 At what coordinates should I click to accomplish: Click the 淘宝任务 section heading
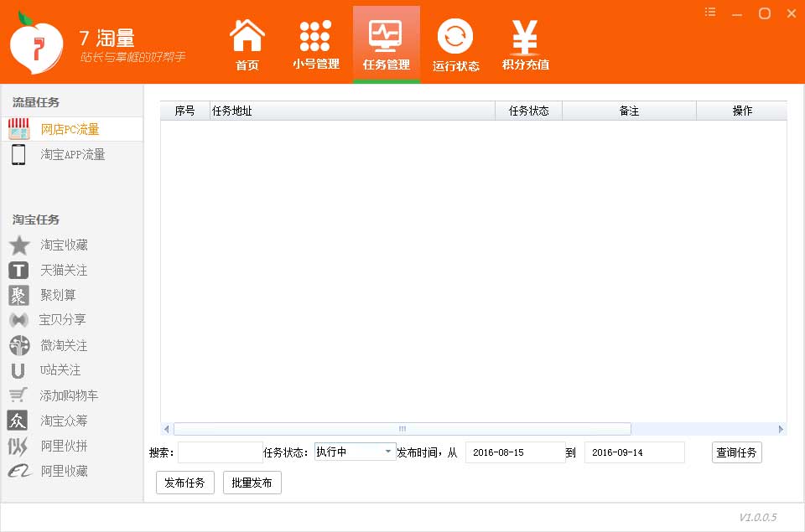36,220
